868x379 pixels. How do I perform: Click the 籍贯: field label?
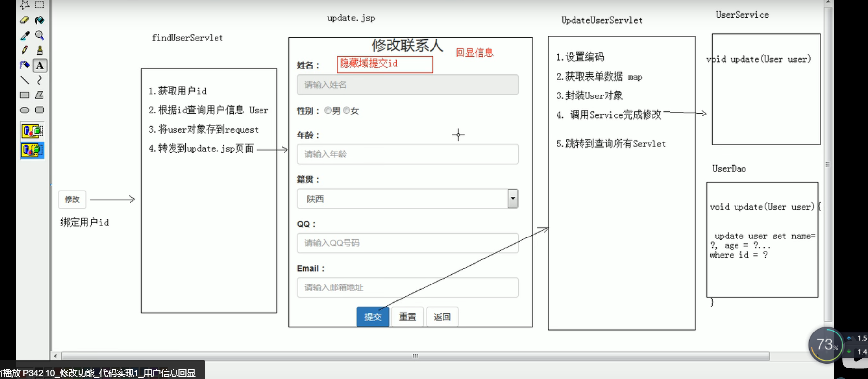point(308,179)
